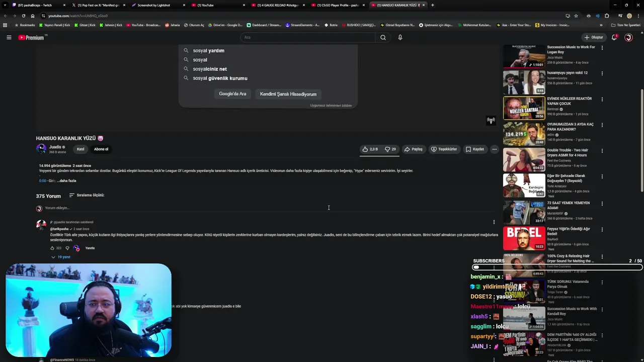Click the YouTube Premium logo
This screenshot has height=362, width=644.
click(x=32, y=37)
